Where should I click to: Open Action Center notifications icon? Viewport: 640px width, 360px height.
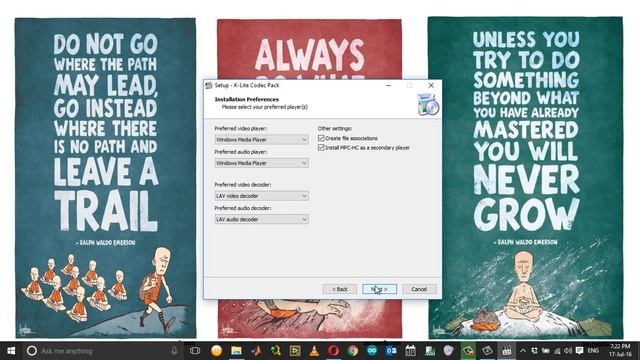pyautogui.click(x=579, y=351)
